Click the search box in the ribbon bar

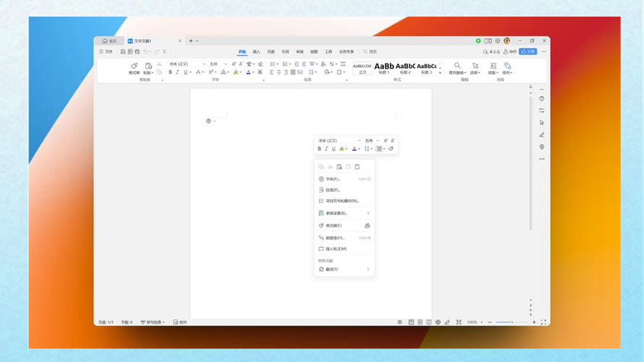tap(370, 52)
